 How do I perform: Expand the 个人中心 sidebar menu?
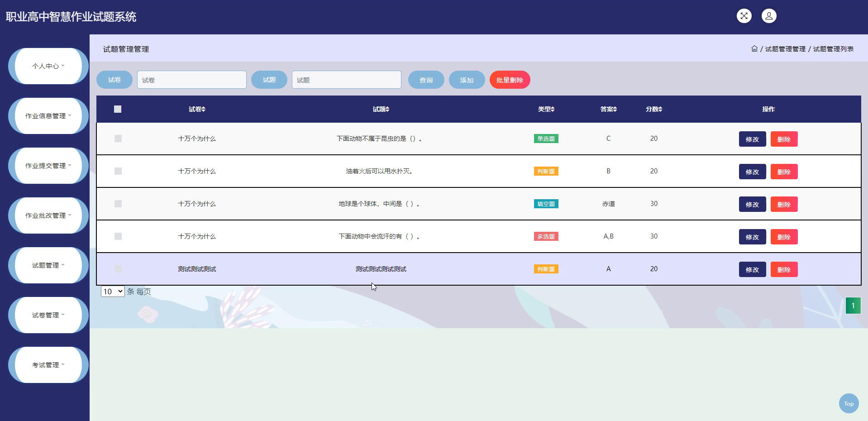coord(48,66)
